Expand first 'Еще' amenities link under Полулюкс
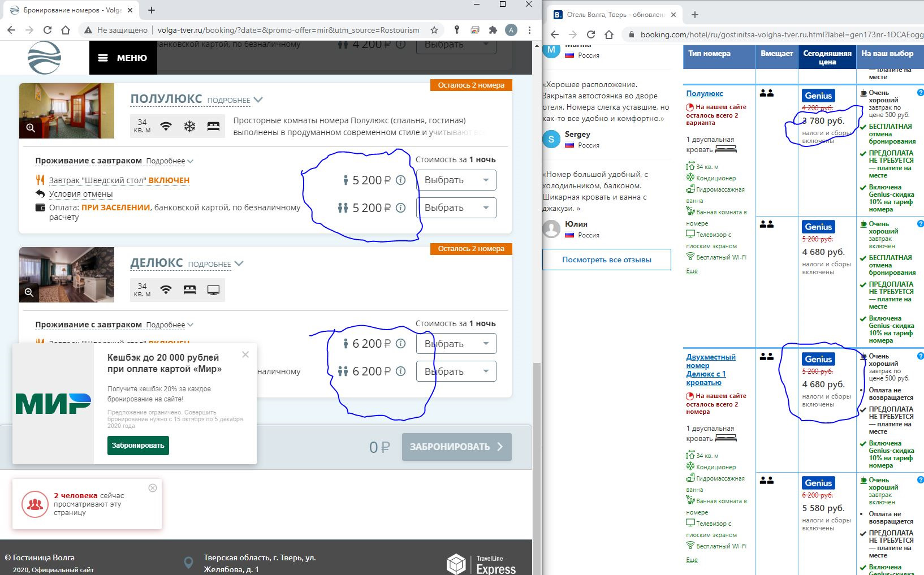 coord(692,271)
